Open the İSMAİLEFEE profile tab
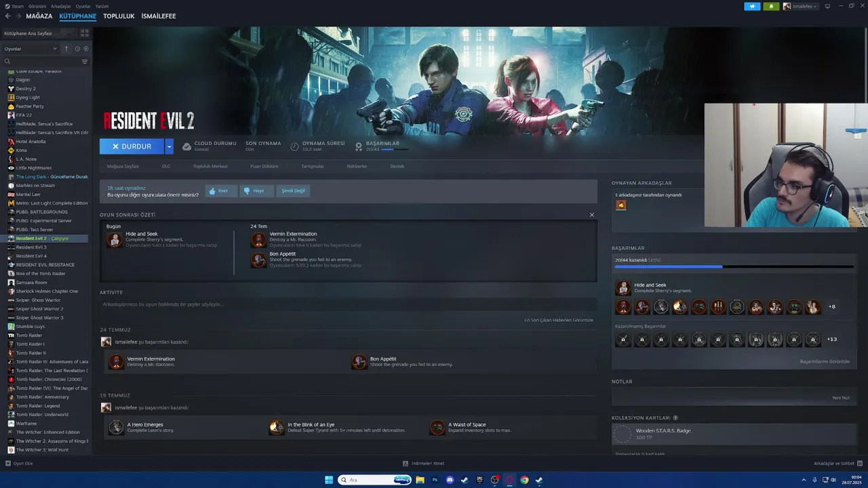The height and width of the screenshot is (488, 868). pos(159,16)
